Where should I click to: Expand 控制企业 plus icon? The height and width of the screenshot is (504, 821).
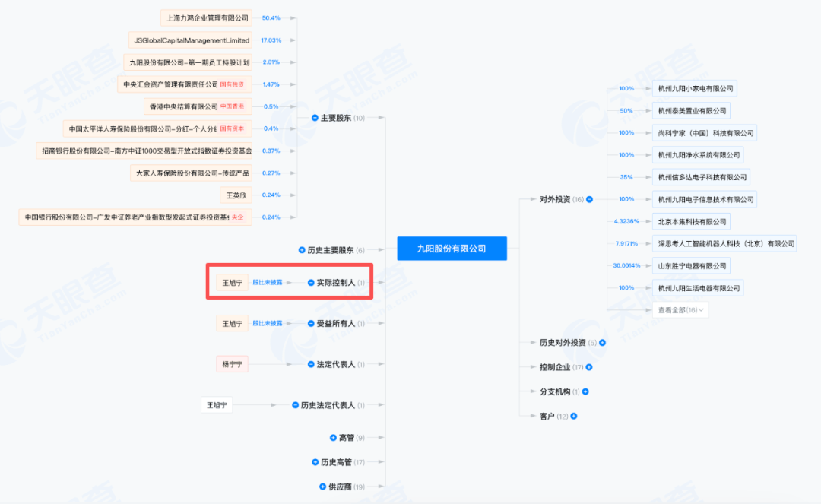pyautogui.click(x=589, y=367)
